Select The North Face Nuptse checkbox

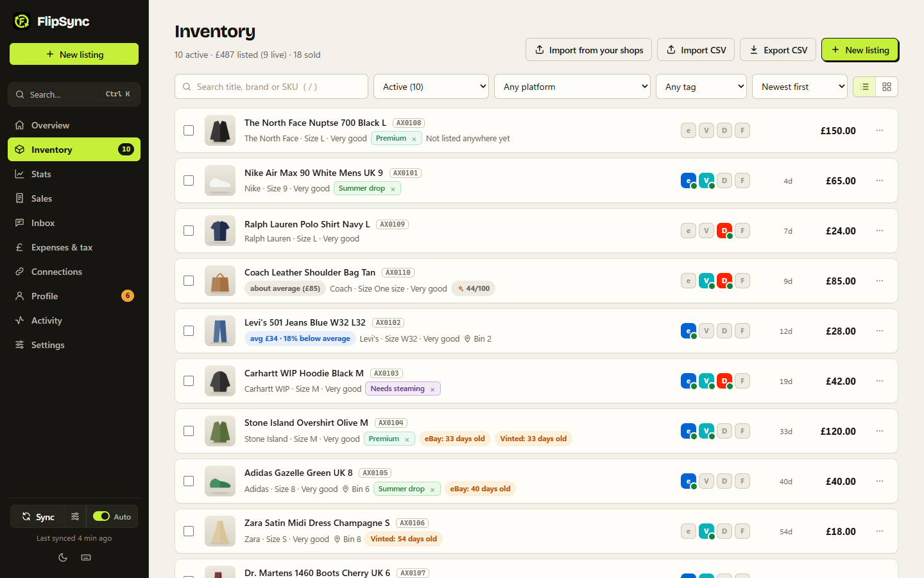(189, 130)
